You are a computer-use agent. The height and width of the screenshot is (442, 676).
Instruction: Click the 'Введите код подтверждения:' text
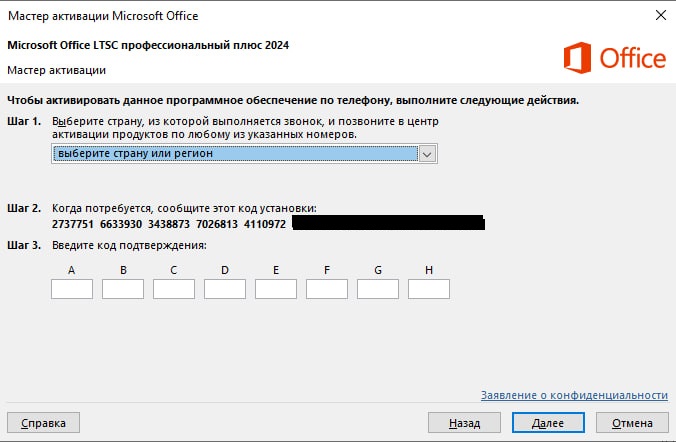129,245
